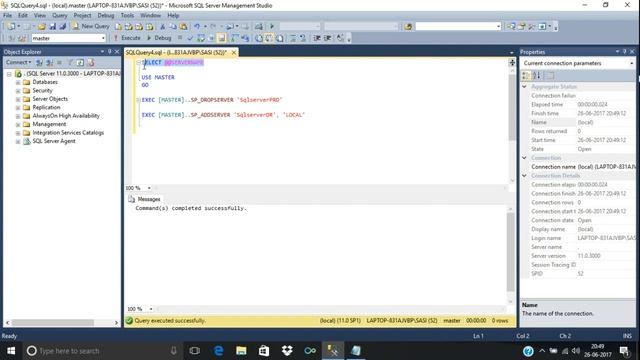The height and width of the screenshot is (360, 640).
Task: Open the Tools menu
Action: [x=127, y=15]
